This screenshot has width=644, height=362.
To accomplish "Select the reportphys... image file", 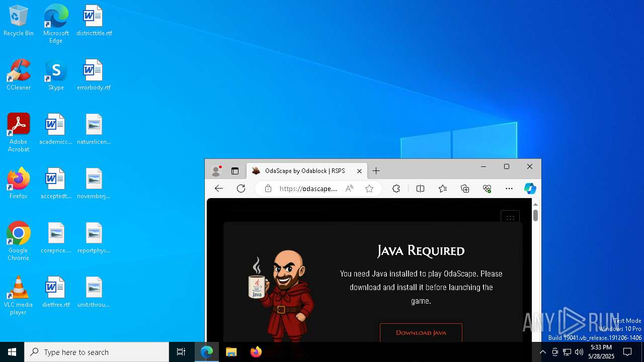I will pos(94,238).
